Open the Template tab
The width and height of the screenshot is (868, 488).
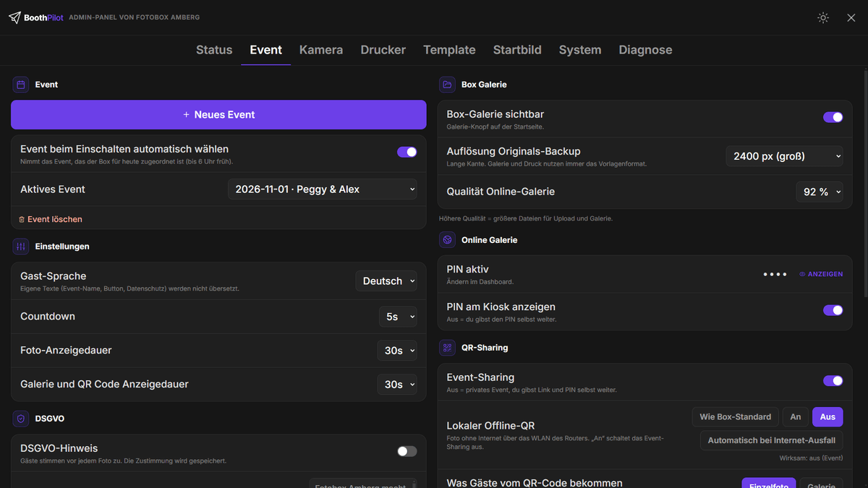[449, 50]
